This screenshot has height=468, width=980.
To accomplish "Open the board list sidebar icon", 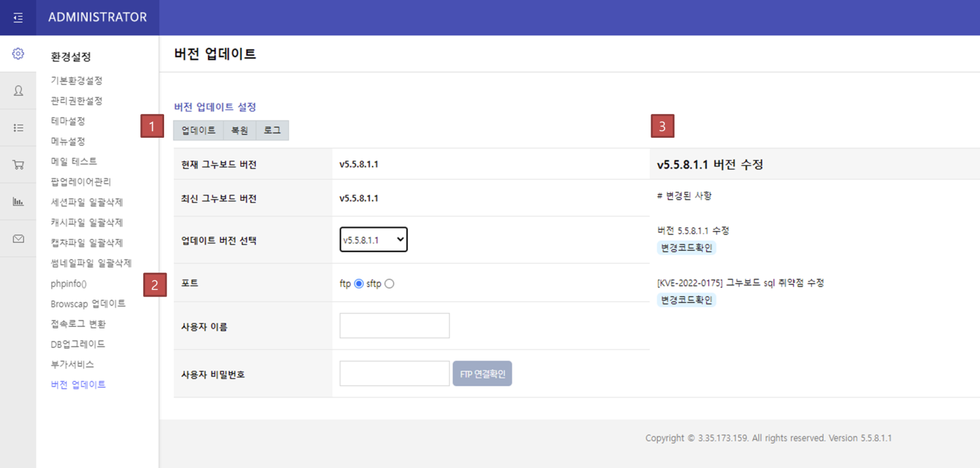I will 18,127.
